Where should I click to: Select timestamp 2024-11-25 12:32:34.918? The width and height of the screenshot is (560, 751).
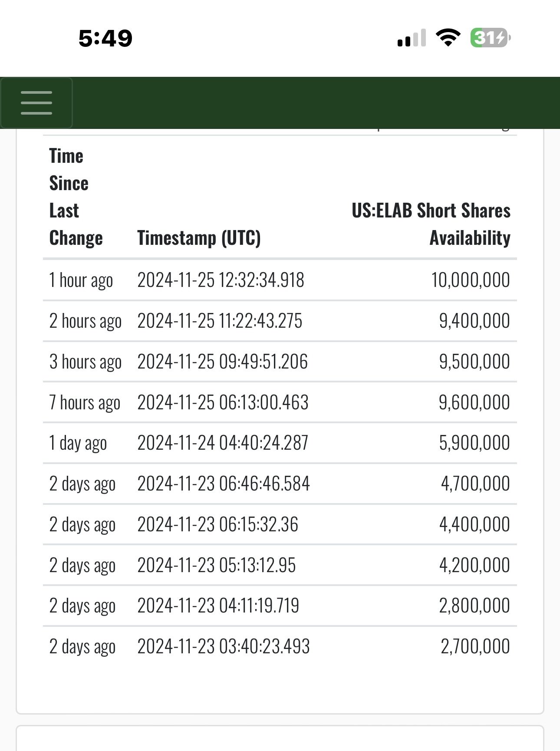221,280
